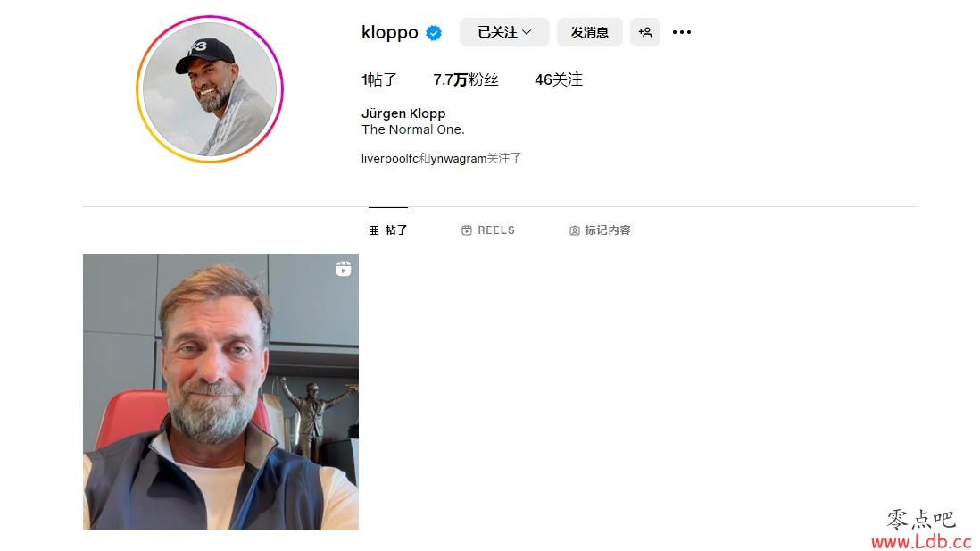980x551 pixels.
Task: Expand the 已关注 following dropdown
Action: (504, 32)
